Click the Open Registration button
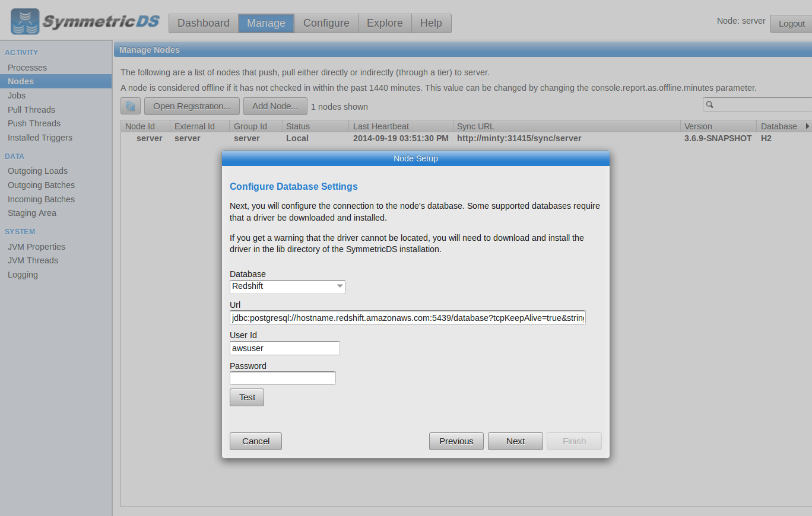 [192, 106]
